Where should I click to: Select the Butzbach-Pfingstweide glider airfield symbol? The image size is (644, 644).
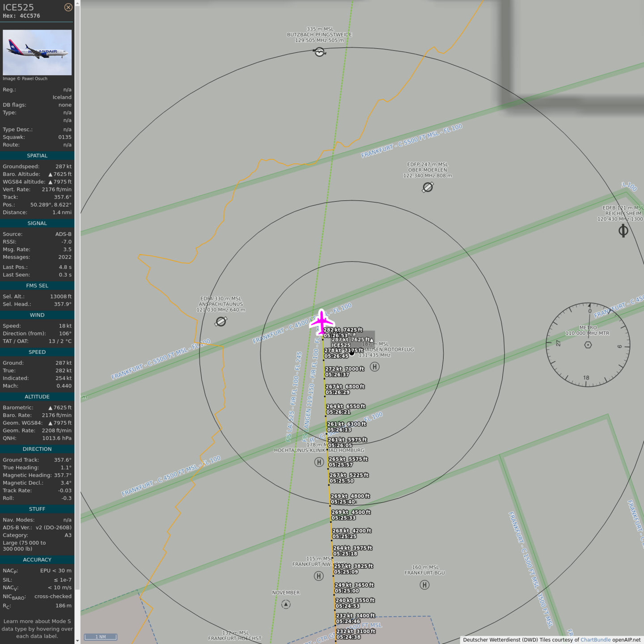tap(319, 52)
